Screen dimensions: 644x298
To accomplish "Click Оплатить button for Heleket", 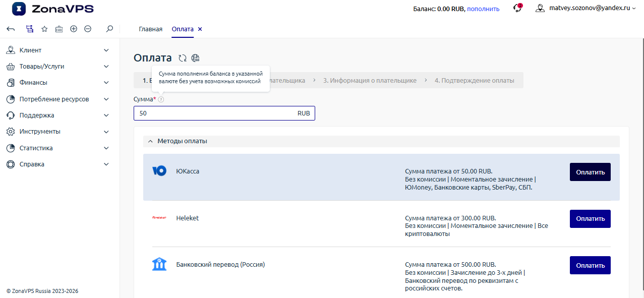I will 590,219.
